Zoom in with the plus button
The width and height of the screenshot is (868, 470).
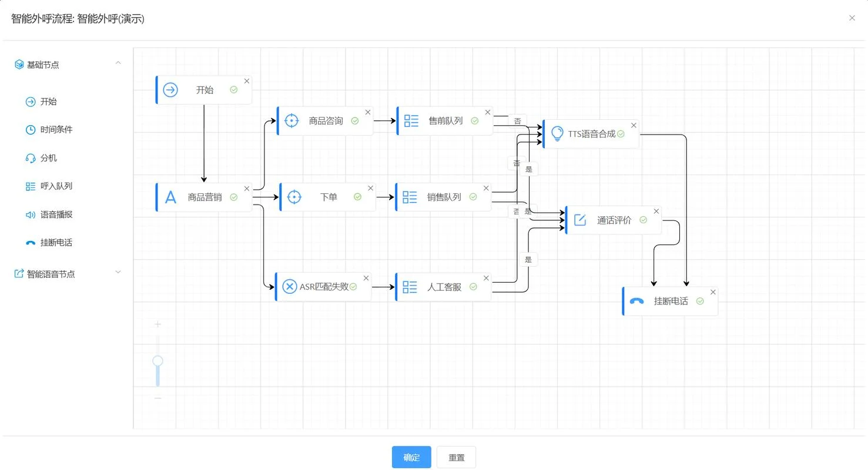click(157, 324)
